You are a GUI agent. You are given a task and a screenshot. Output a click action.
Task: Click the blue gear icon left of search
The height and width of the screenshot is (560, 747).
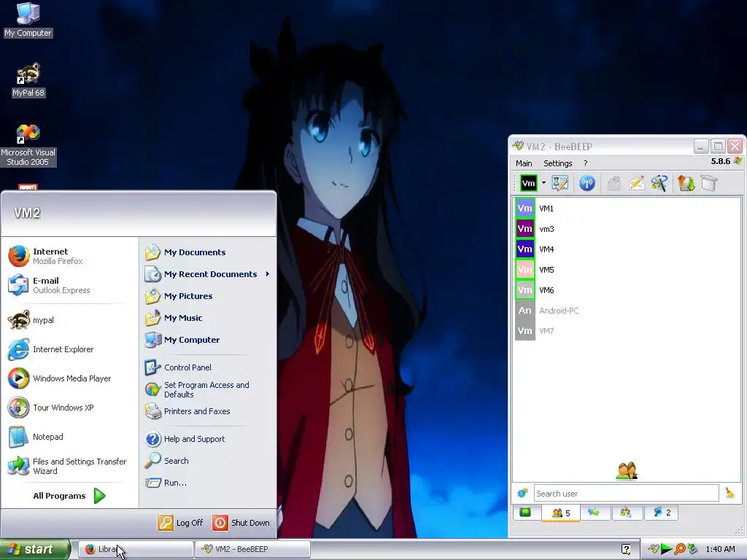[522, 494]
